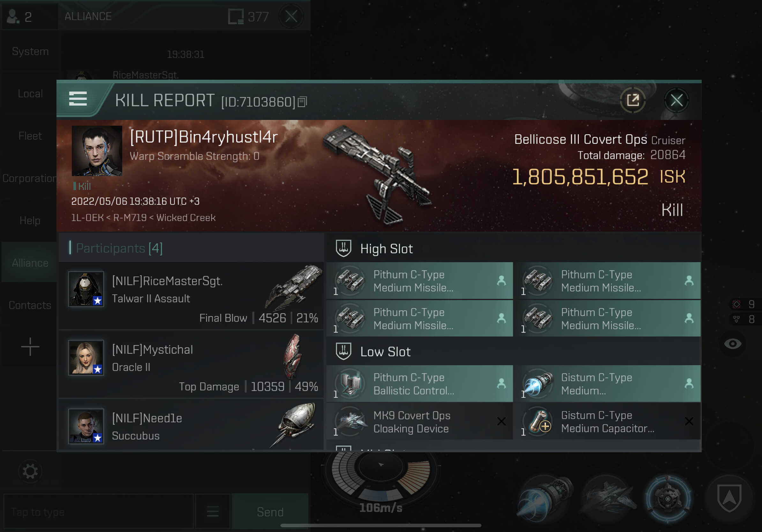762x532 pixels.
Task: Close the kill report window
Action: click(676, 100)
